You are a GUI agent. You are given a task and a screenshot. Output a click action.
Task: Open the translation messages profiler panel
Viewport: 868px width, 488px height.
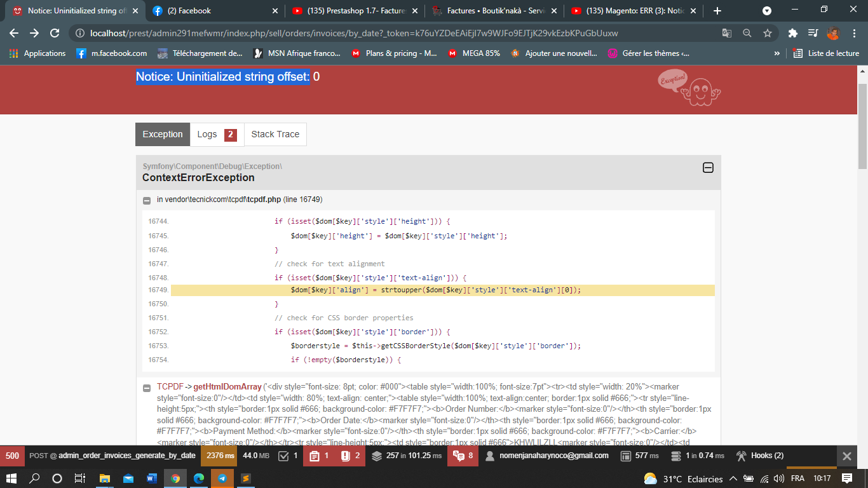coord(463,456)
